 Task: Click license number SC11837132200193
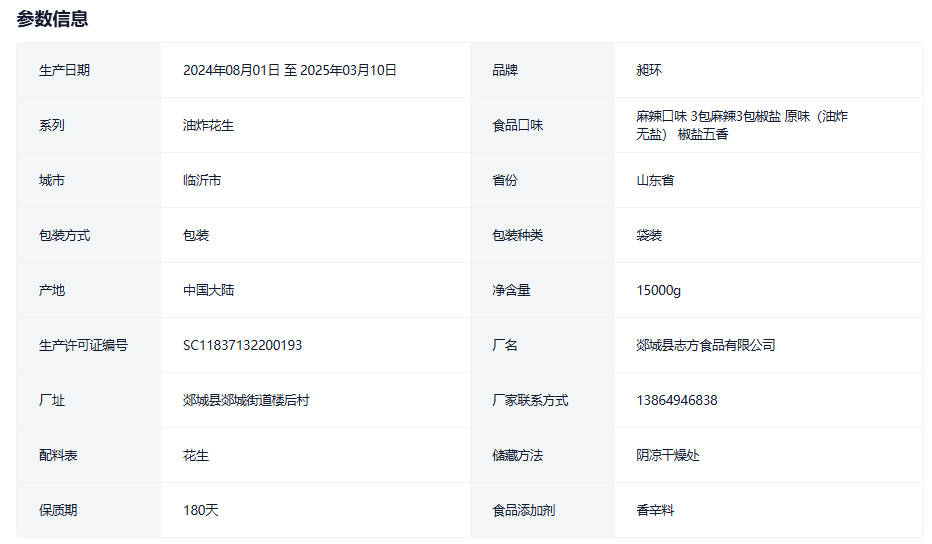click(242, 345)
